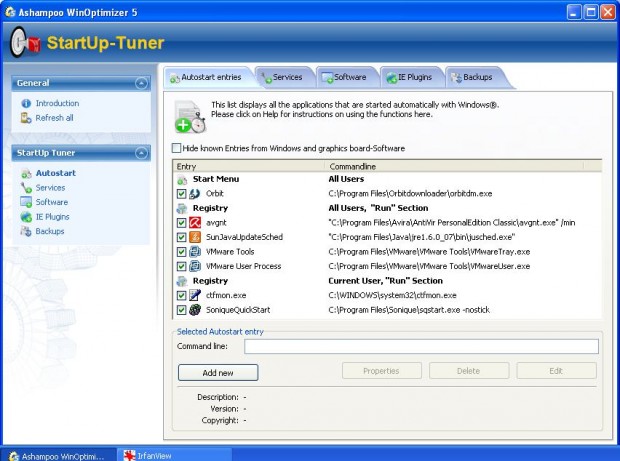Select the VMwareTray.exe commandline text

click(x=429, y=252)
